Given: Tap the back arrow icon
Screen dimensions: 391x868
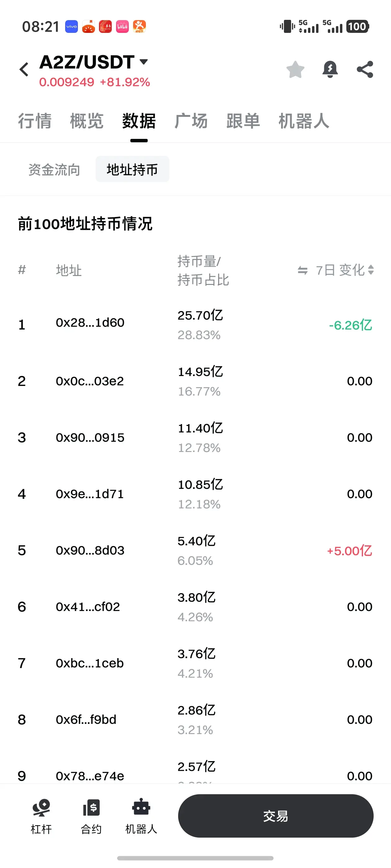Looking at the screenshot, I should (24, 70).
